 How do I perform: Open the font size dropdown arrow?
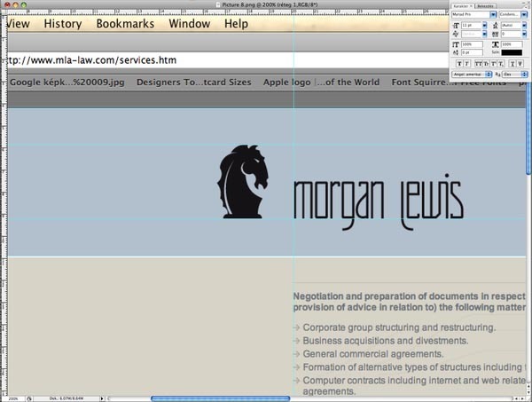pos(484,26)
